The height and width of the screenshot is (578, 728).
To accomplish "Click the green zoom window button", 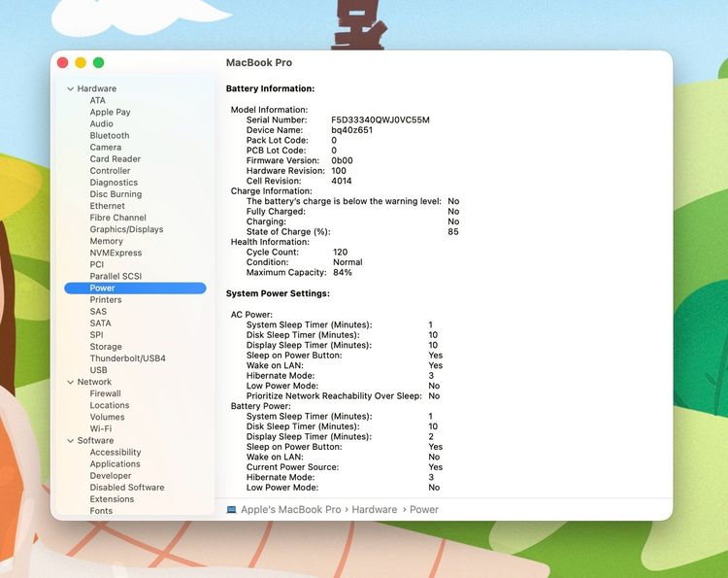I will click(98, 63).
